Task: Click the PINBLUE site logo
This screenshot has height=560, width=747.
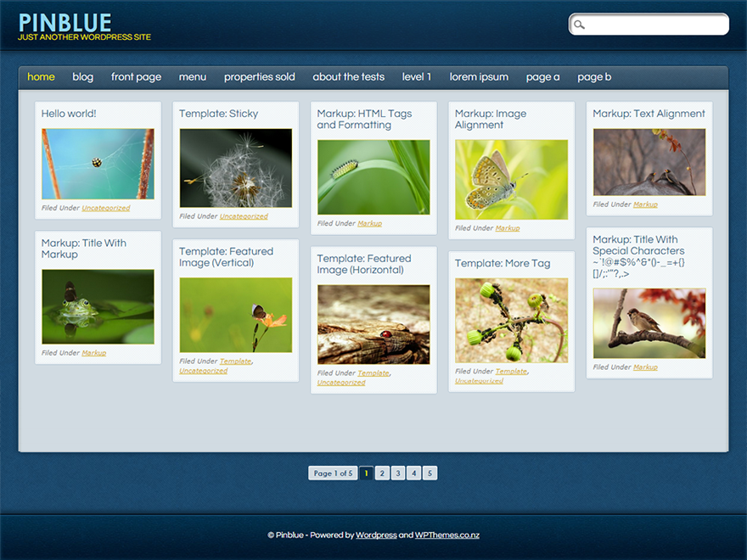Action: pyautogui.click(x=65, y=23)
